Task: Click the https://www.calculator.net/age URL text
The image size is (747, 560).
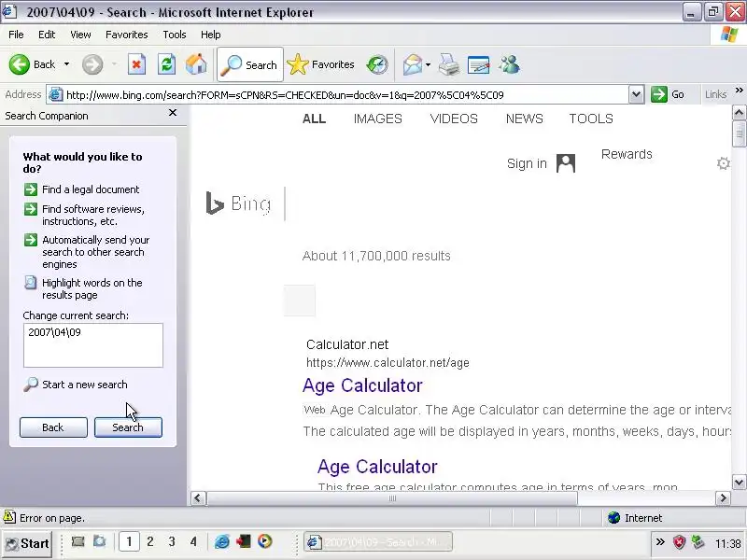Action: 388,363
